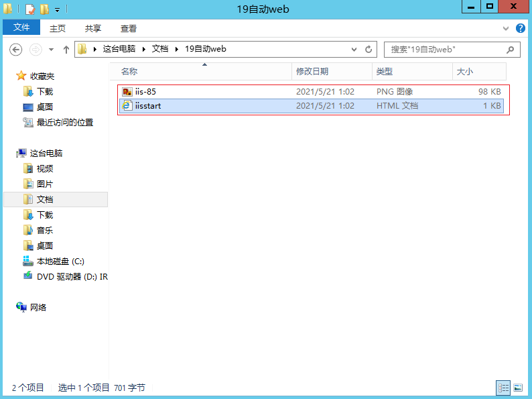Switch to large icons view toggle
The height and width of the screenshot is (399, 532).
click(517, 388)
